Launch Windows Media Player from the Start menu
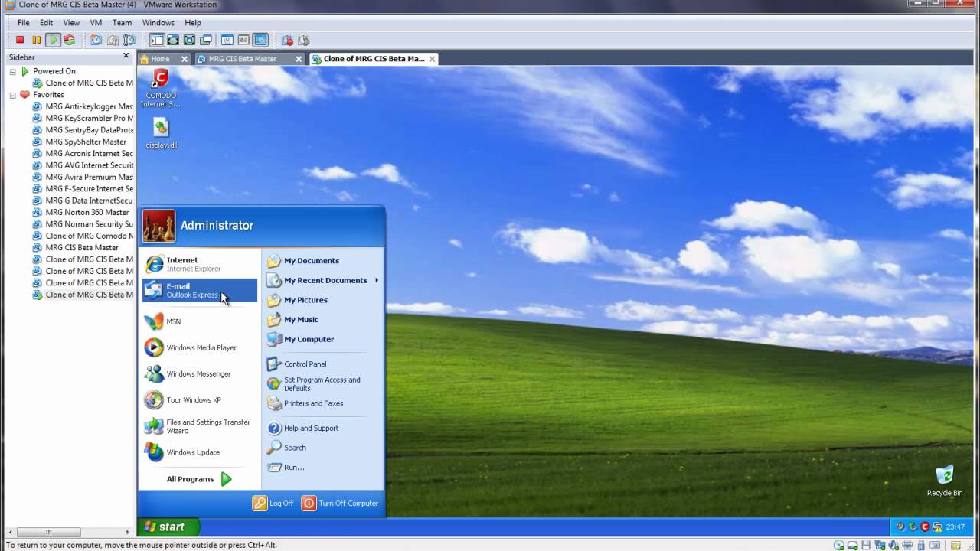Image resolution: width=980 pixels, height=551 pixels. click(199, 347)
